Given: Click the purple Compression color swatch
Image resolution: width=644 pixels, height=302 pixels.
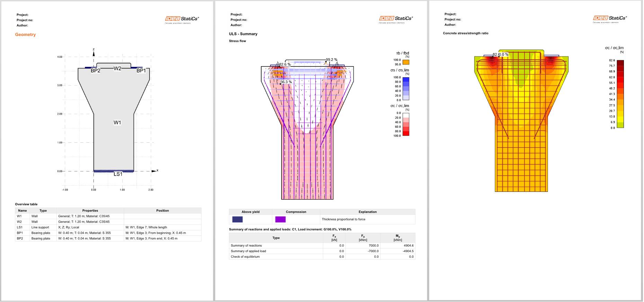Looking at the screenshot, I should tap(280, 220).
